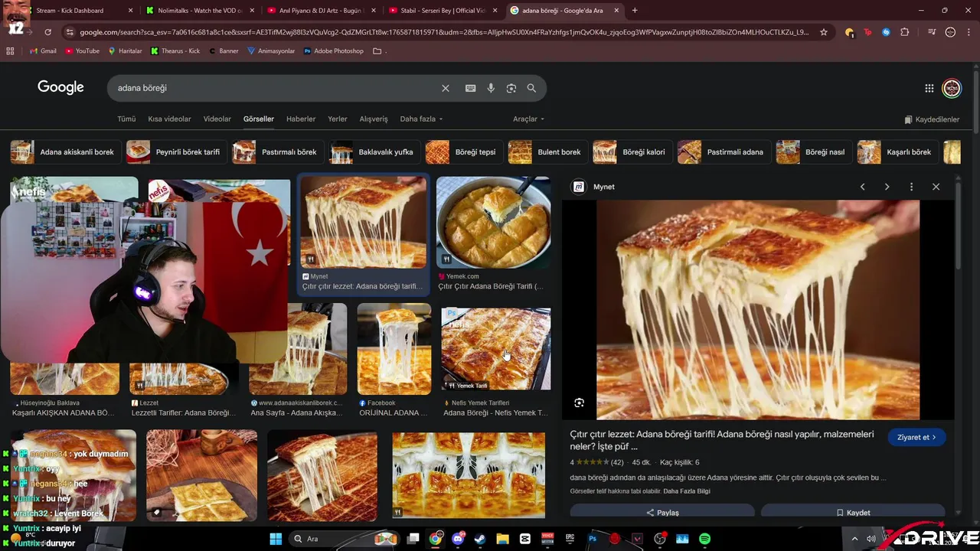Click the volume icon in system tray
Image resolution: width=980 pixels, height=551 pixels.
click(x=871, y=539)
